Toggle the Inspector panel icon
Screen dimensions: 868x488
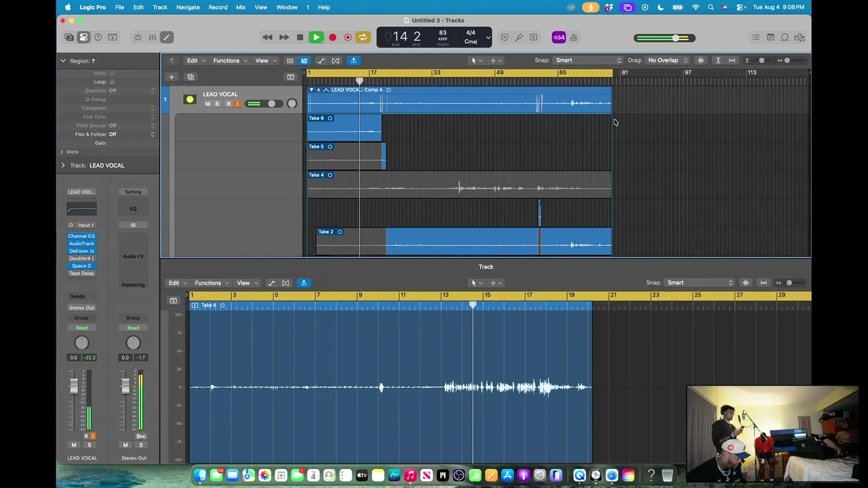point(83,37)
